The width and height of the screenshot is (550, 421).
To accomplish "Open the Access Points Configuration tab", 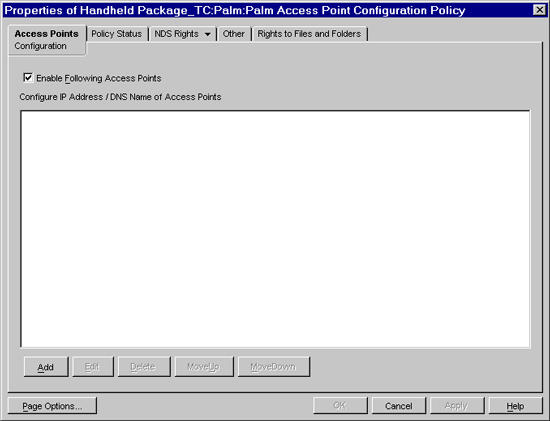I will [x=47, y=40].
